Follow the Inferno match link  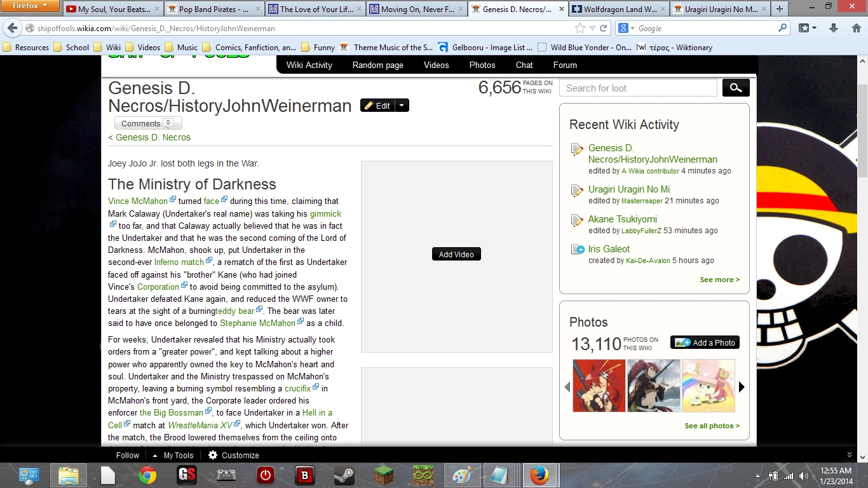[x=179, y=262]
